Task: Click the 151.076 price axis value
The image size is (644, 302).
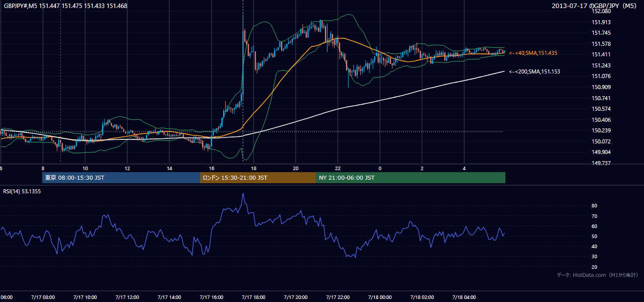Action: coord(601,76)
